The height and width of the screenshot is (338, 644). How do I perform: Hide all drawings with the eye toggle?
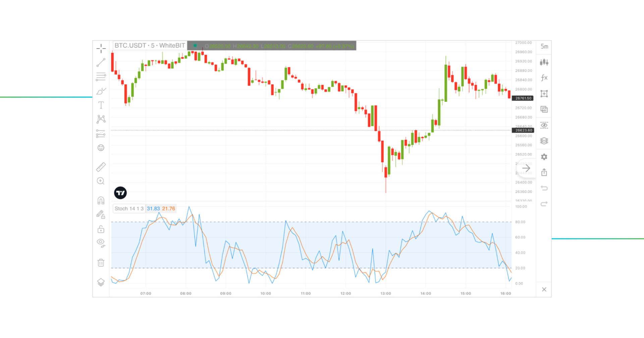(x=101, y=242)
